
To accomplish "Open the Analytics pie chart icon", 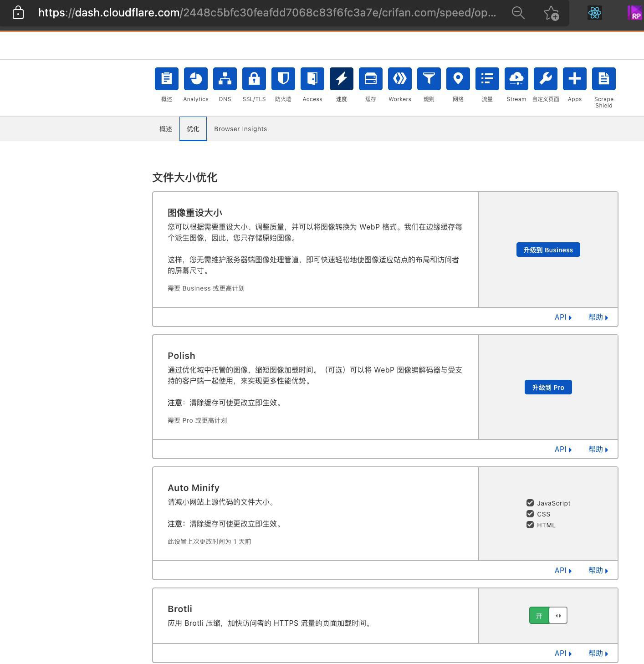I will (x=196, y=79).
